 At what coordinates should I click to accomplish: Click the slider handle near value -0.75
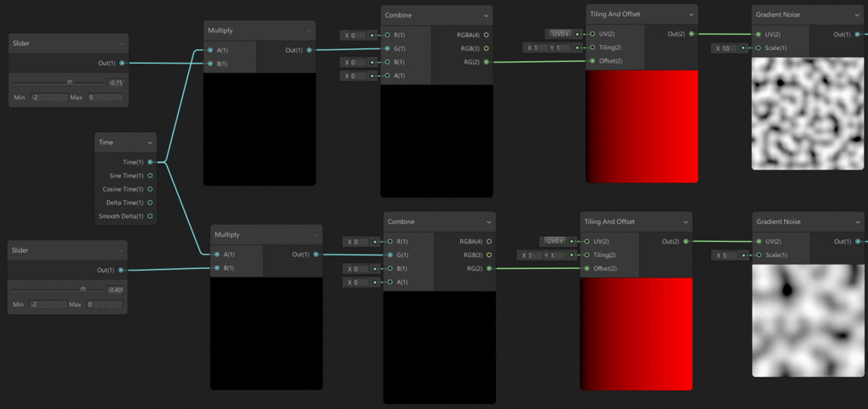[x=70, y=82]
